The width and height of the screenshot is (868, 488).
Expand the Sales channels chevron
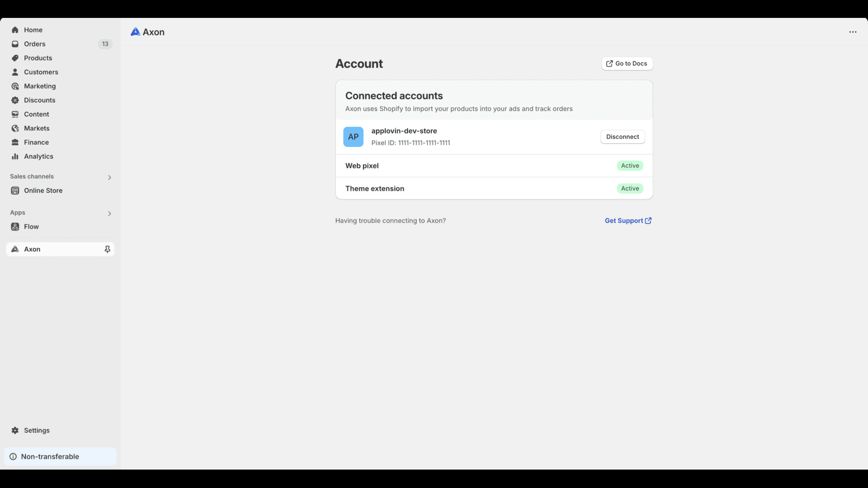click(110, 177)
